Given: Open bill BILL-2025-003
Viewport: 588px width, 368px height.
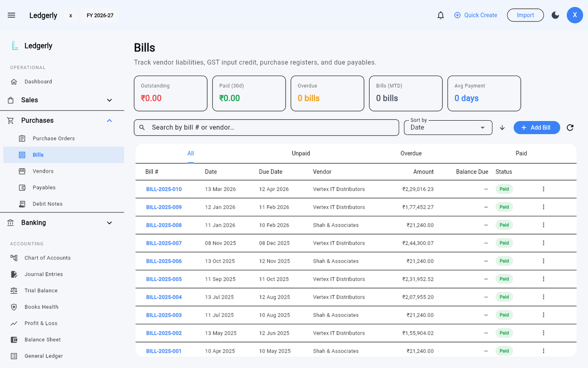Looking at the screenshot, I should (x=164, y=315).
